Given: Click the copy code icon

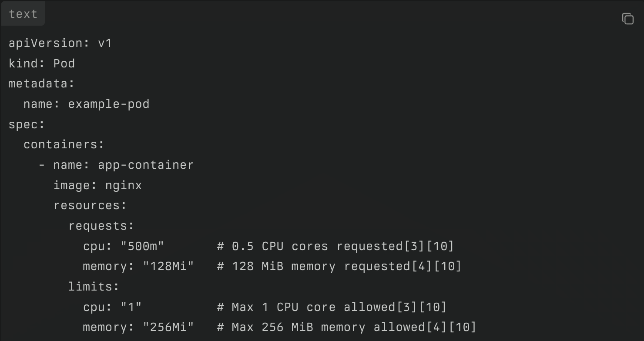Looking at the screenshot, I should 627,19.
